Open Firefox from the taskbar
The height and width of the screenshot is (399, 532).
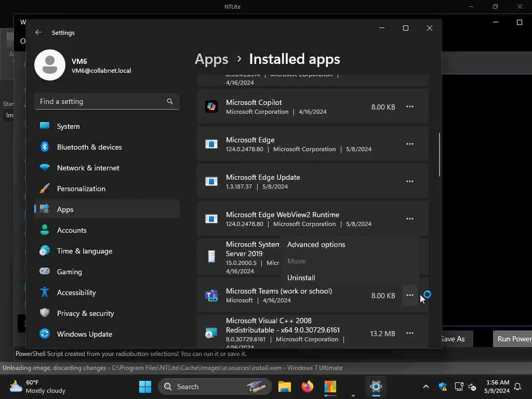[308, 387]
